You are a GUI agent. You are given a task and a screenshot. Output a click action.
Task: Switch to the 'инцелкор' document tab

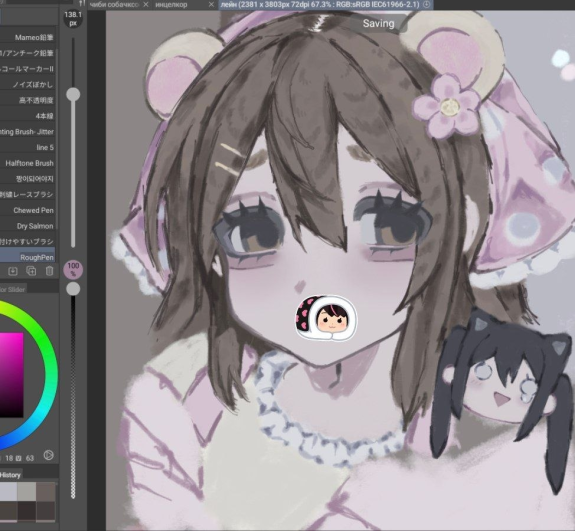click(171, 5)
